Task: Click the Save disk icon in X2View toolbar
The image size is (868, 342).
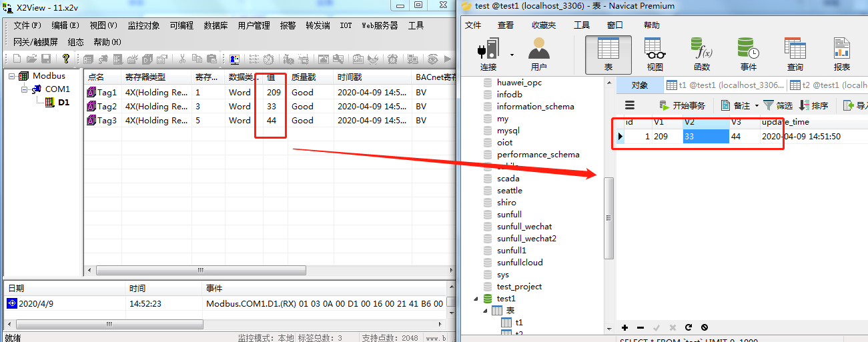Action: [46, 59]
